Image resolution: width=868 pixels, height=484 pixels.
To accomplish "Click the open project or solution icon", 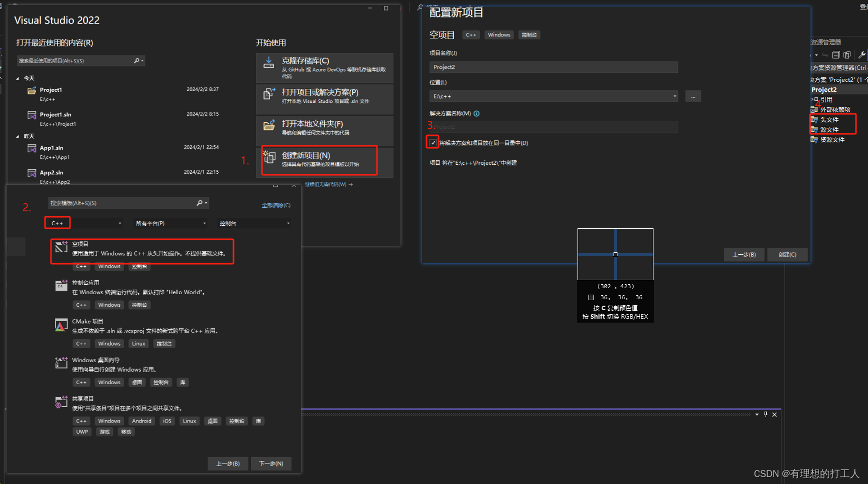I will coord(269,93).
